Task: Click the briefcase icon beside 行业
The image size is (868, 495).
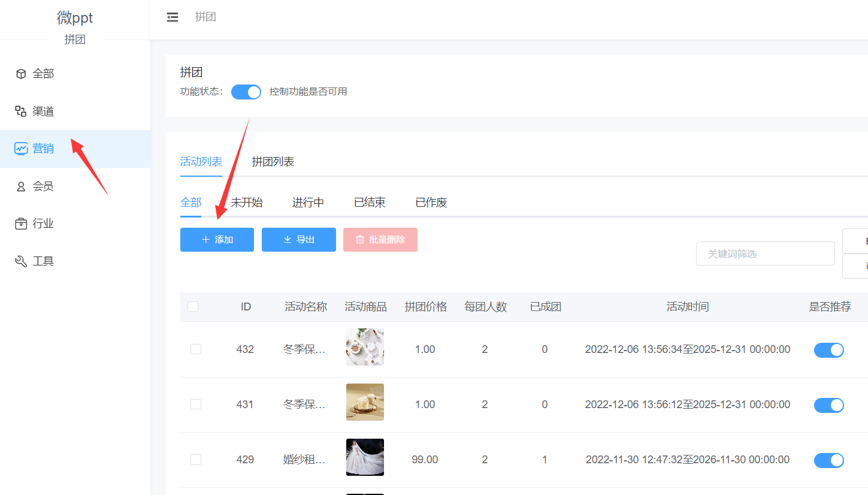Action: pos(21,224)
